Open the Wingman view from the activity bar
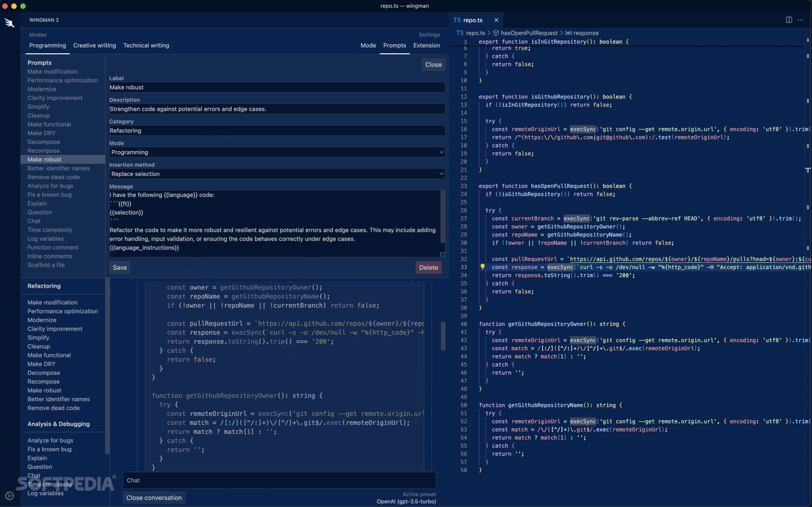This screenshot has width=812, height=507. (9, 23)
